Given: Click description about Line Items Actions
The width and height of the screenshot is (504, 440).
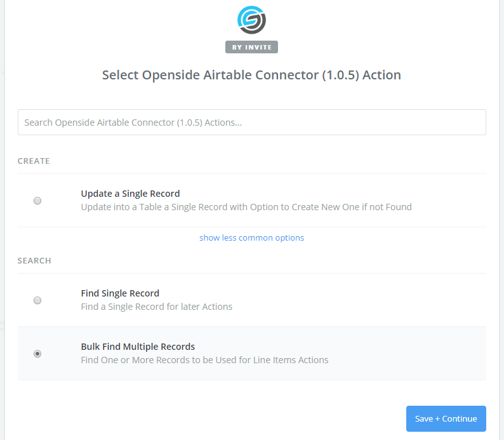Looking at the screenshot, I should click(204, 360).
